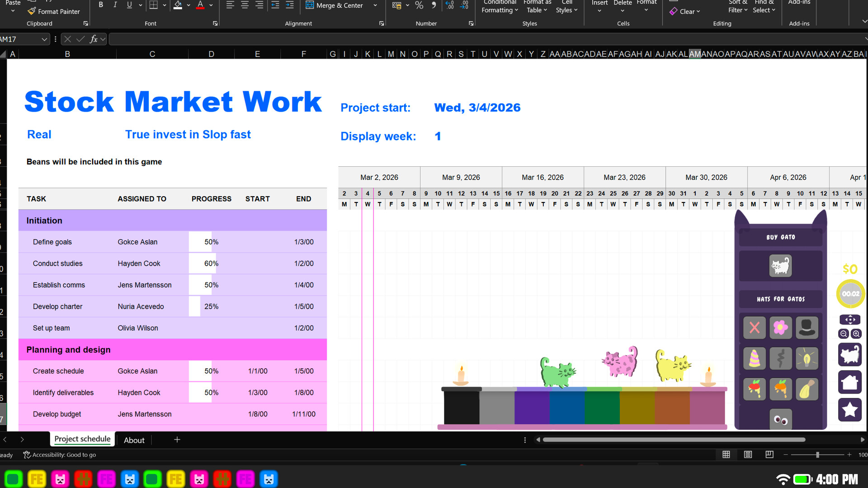Zoom in with the magnifier plus icon
Viewport: 868px width, 488px height.
856,334
